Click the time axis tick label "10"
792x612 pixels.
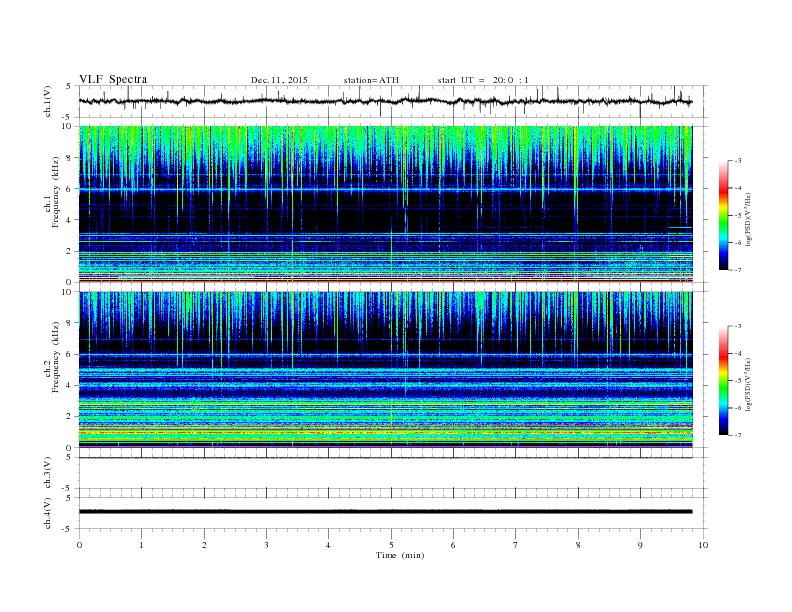[x=703, y=545]
